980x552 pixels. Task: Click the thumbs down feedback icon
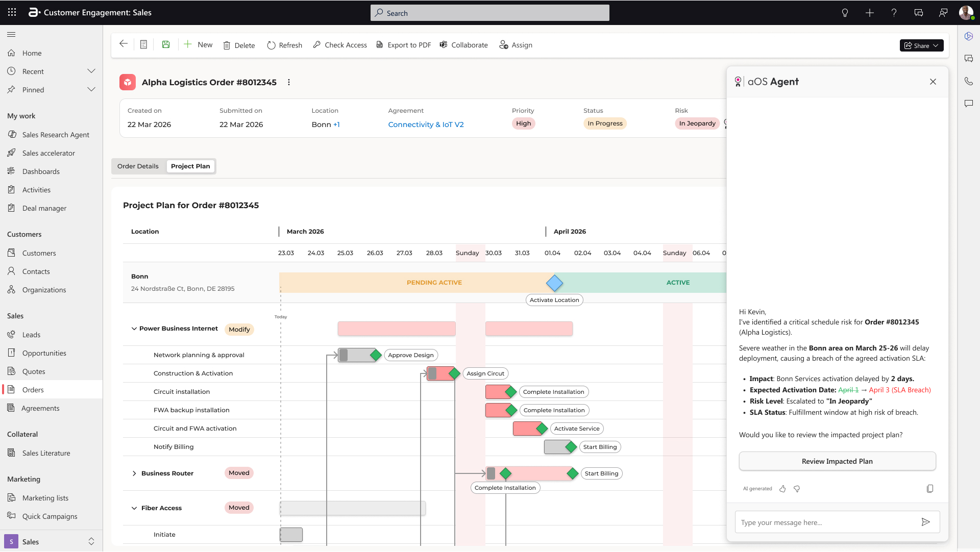797,489
